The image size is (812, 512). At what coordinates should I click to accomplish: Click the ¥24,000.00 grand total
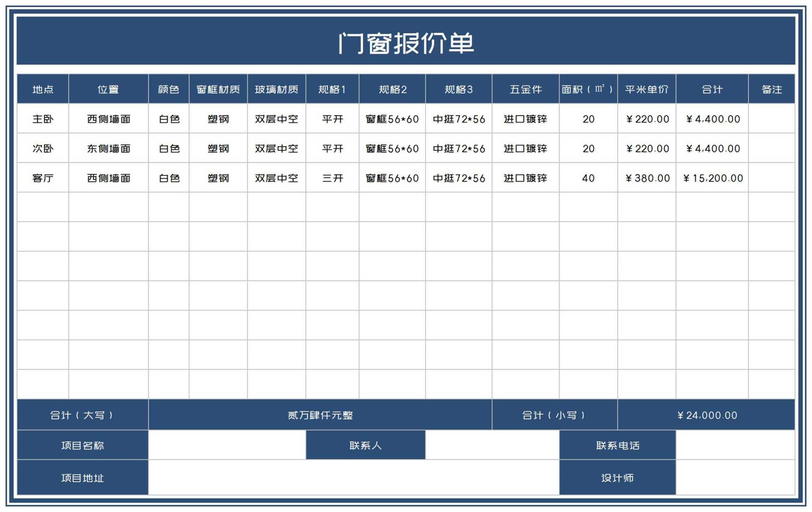click(706, 415)
